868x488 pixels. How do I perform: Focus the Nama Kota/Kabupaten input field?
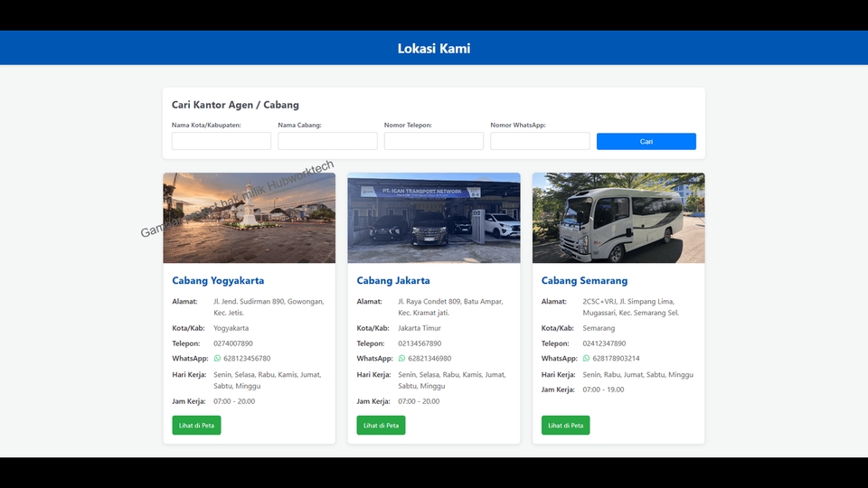(x=222, y=141)
